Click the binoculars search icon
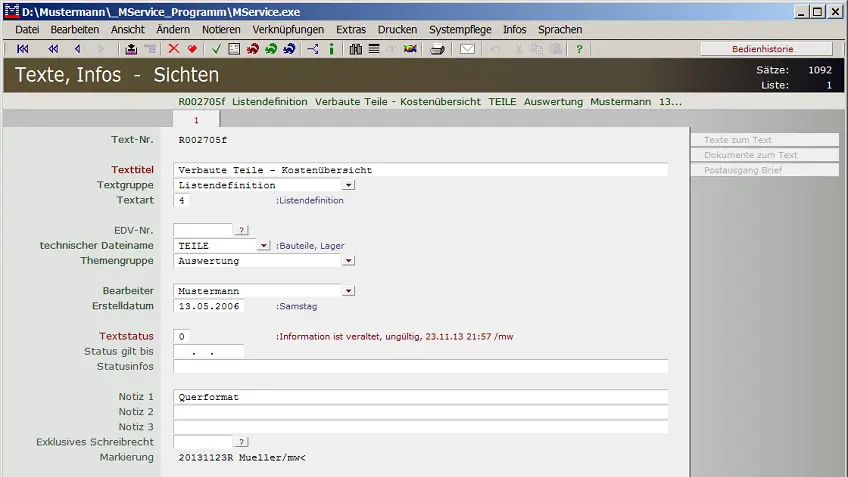Image resolution: width=848 pixels, height=477 pixels. (x=355, y=49)
